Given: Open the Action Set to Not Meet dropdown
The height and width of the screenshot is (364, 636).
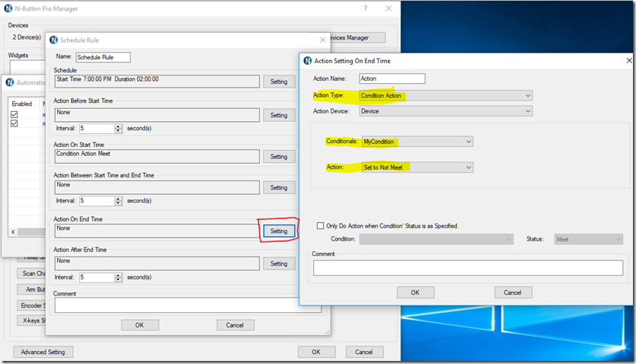Looking at the screenshot, I should click(468, 168).
